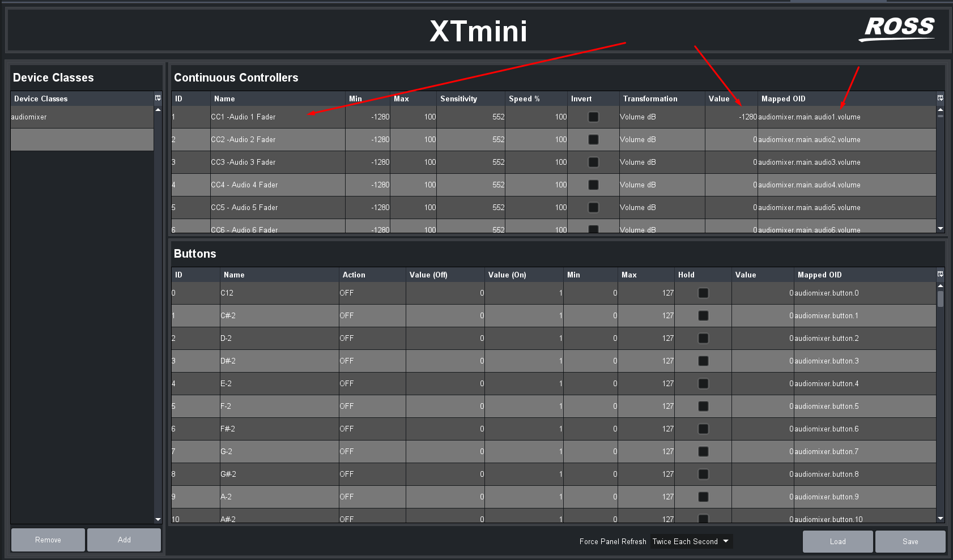The width and height of the screenshot is (953, 560).
Task: Tick Invert for CC5 - Audio 5 Fader
Action: point(593,207)
